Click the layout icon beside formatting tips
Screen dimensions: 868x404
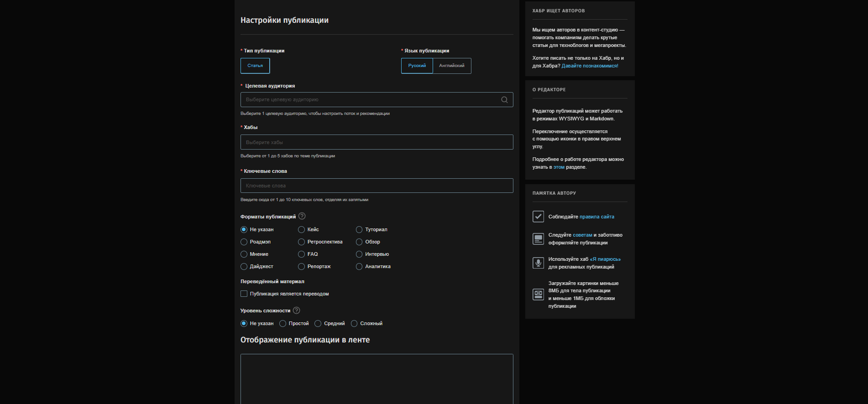[538, 238]
